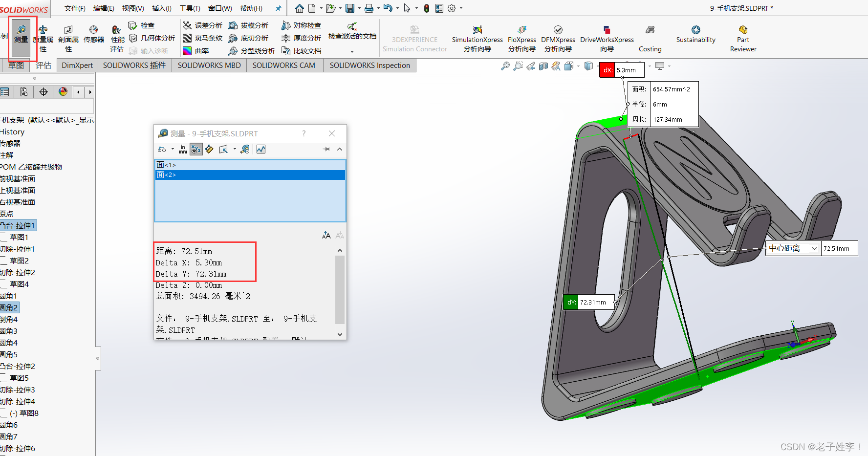Expand Projected On dropdown in Measure dialog
868x456 pixels.
tap(235, 149)
